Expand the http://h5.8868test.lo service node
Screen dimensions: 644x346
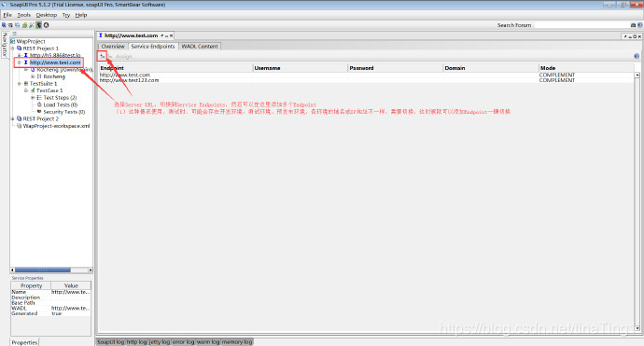click(x=19, y=55)
